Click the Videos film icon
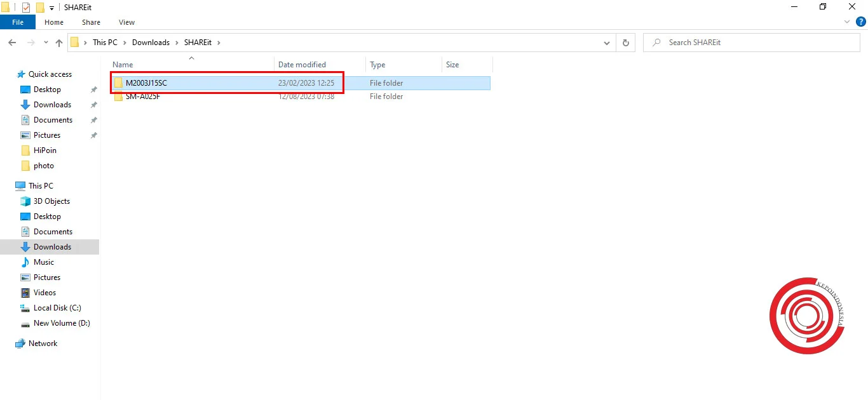 [25, 293]
